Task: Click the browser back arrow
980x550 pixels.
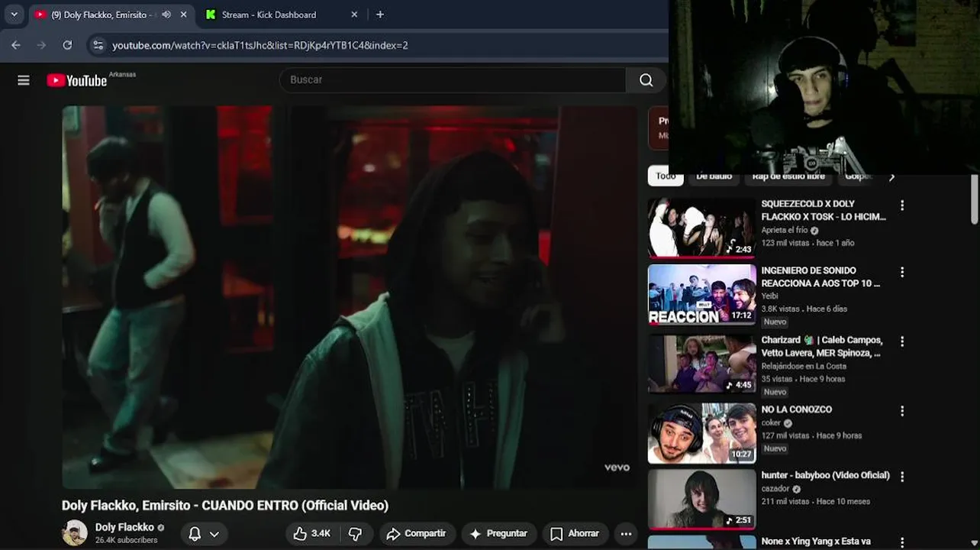Action: point(16,45)
